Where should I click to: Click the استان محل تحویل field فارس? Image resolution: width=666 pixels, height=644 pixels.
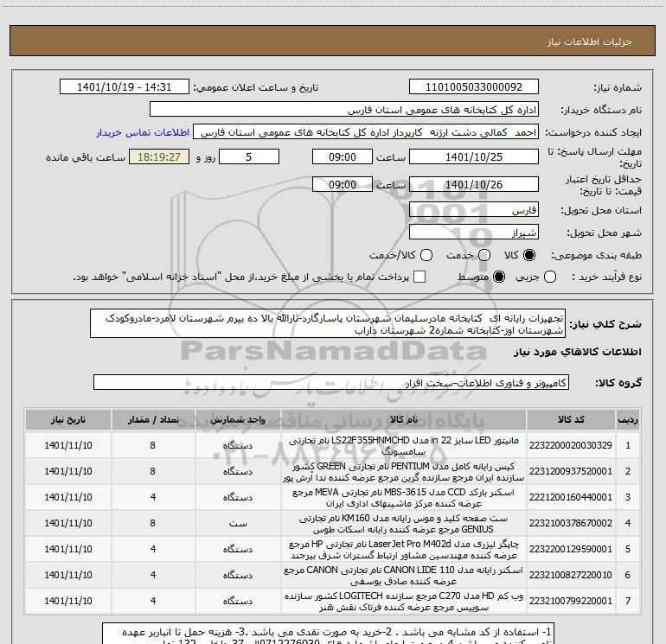(x=474, y=209)
